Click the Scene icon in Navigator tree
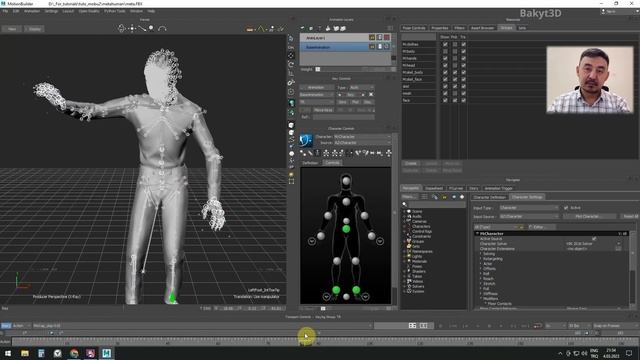The image size is (640, 360). (409, 211)
